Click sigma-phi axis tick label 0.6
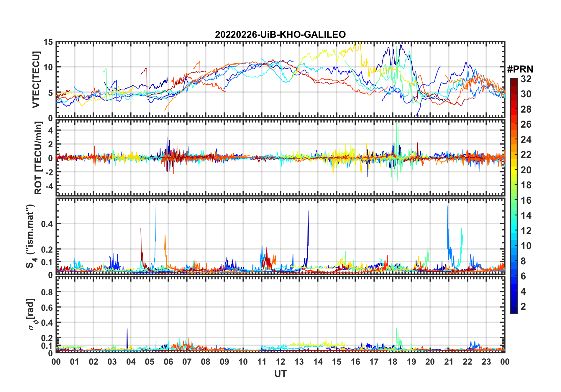Viewport: 561px width, 392px height. [47, 308]
